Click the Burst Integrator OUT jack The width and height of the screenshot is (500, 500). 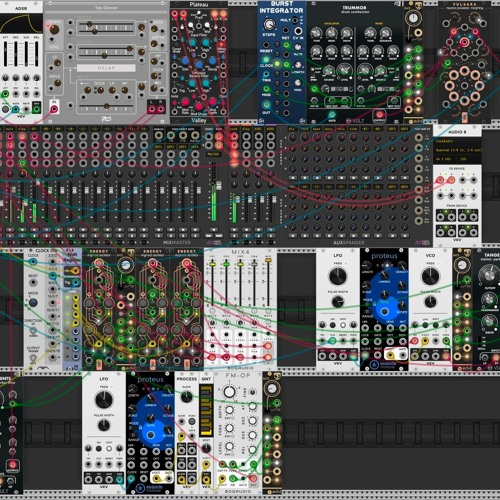point(266,105)
